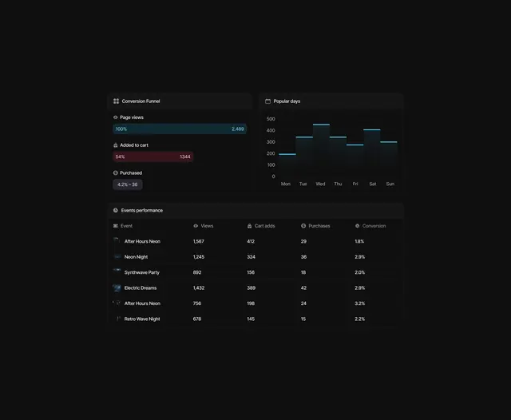This screenshot has width=511, height=420.
Task: Open the Retro Wave Night thumbnail
Action: click(117, 319)
